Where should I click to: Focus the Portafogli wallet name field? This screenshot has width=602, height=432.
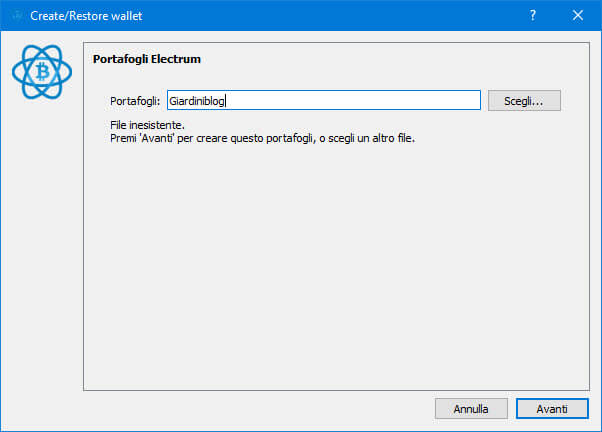coord(324,101)
